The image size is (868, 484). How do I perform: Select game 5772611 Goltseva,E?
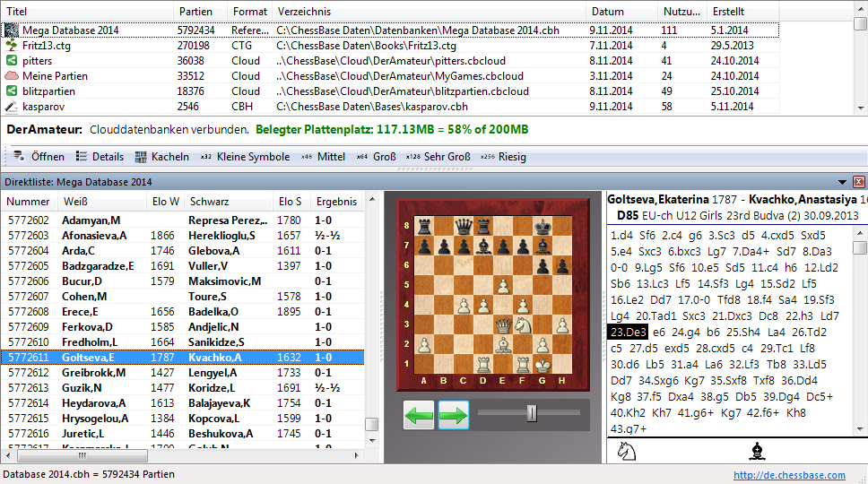click(183, 358)
